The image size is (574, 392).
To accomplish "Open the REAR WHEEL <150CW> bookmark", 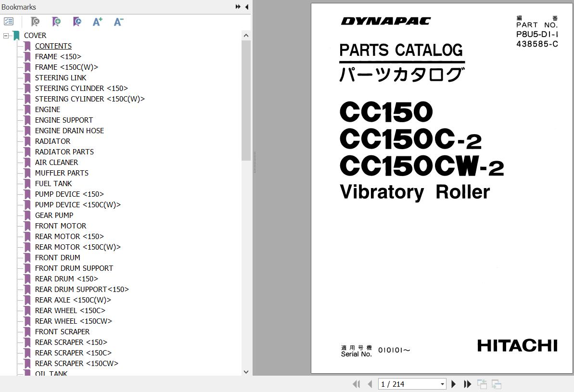I will tap(73, 321).
